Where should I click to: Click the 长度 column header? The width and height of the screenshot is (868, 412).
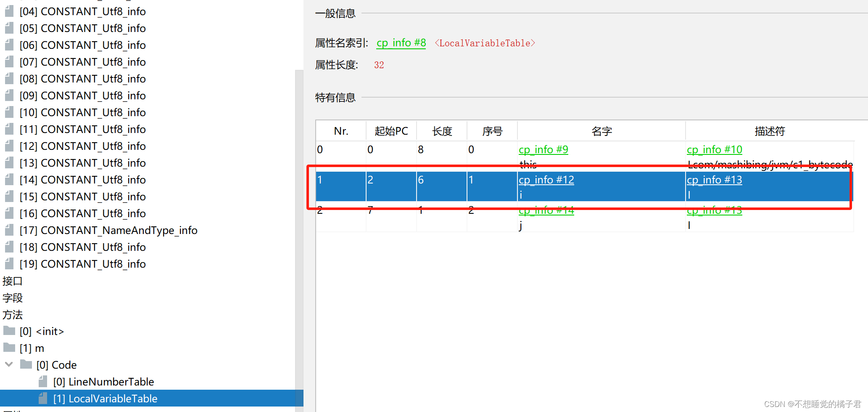442,131
